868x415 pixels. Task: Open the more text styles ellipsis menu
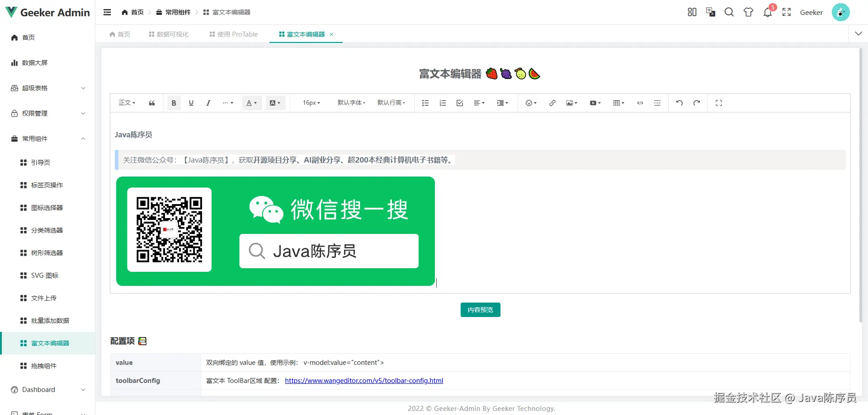click(x=228, y=103)
